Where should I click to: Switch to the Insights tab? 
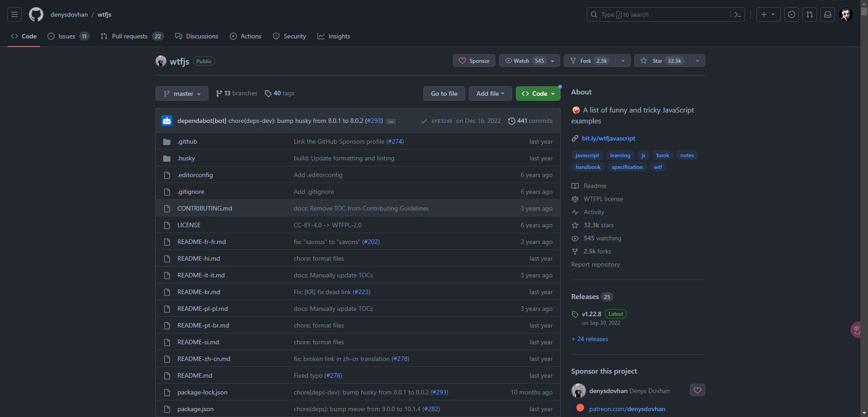tap(334, 36)
